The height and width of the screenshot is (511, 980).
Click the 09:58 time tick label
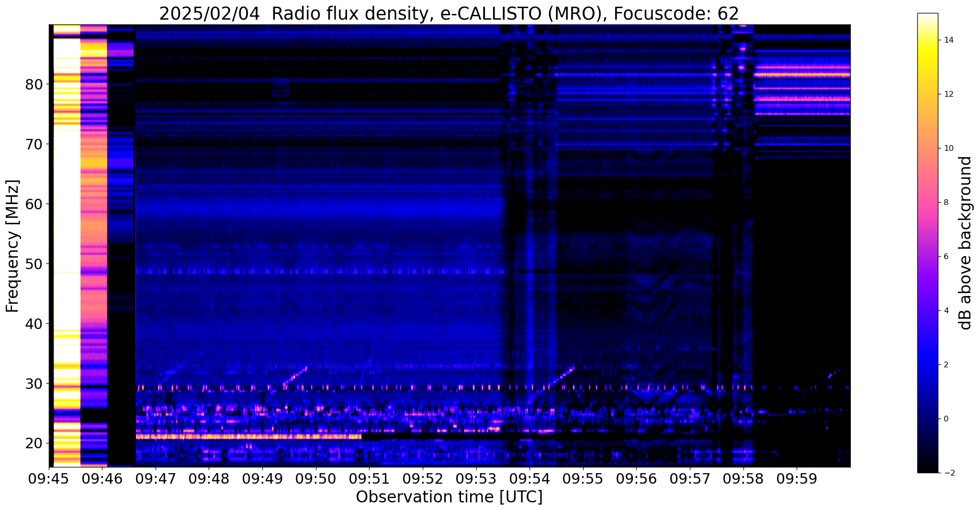coord(743,478)
